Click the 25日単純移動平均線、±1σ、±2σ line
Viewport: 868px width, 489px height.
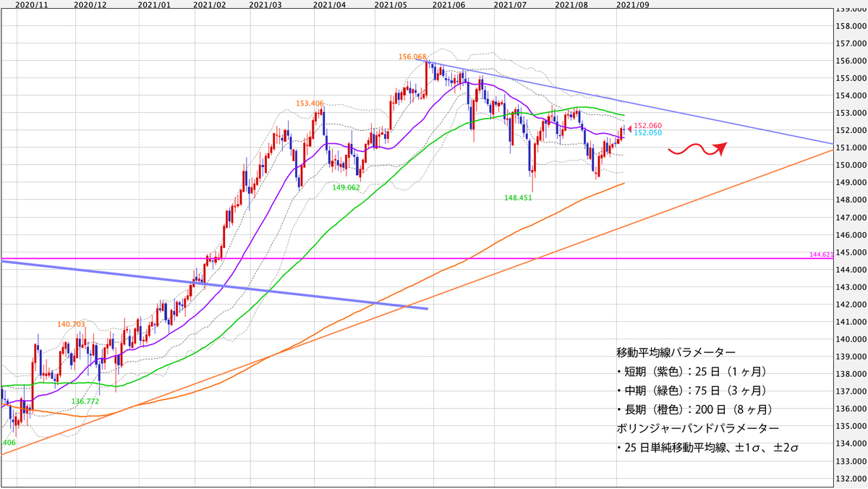tap(707, 449)
